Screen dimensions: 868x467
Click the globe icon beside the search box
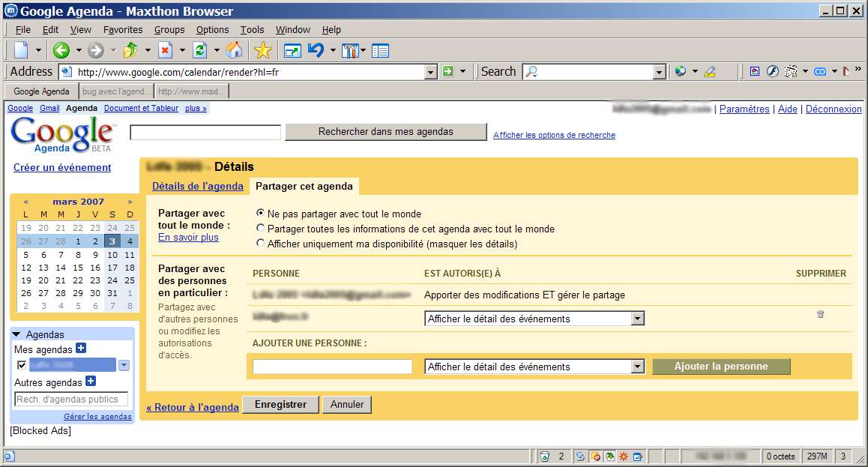click(681, 71)
